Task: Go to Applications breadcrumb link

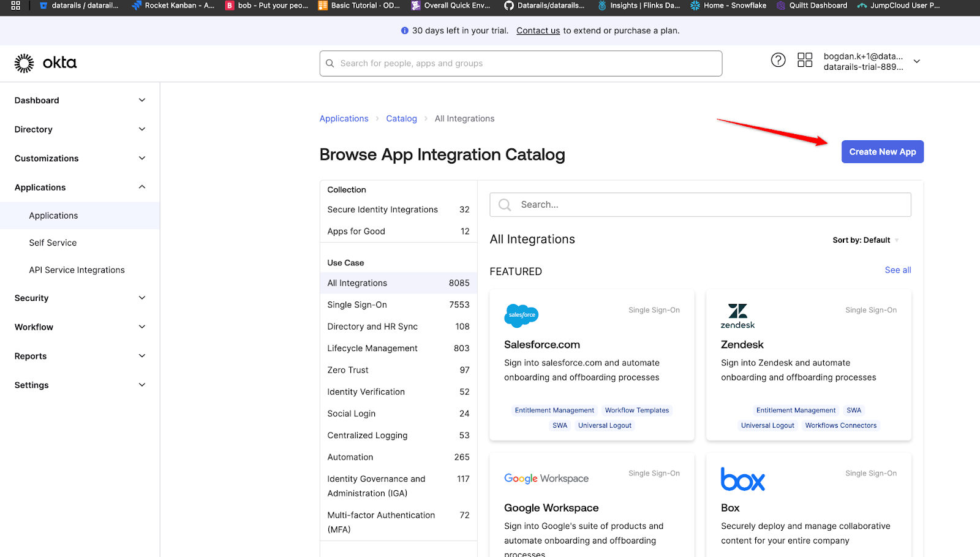Action: (344, 119)
